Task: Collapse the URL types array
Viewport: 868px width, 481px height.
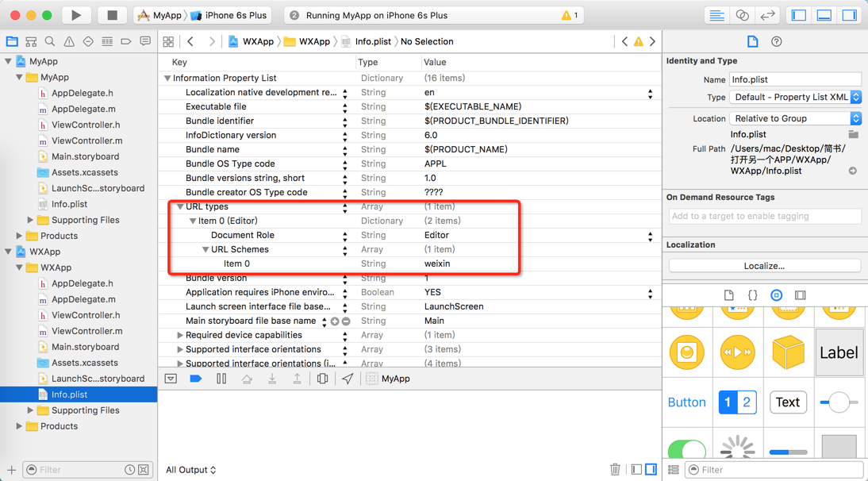Action: pos(180,206)
